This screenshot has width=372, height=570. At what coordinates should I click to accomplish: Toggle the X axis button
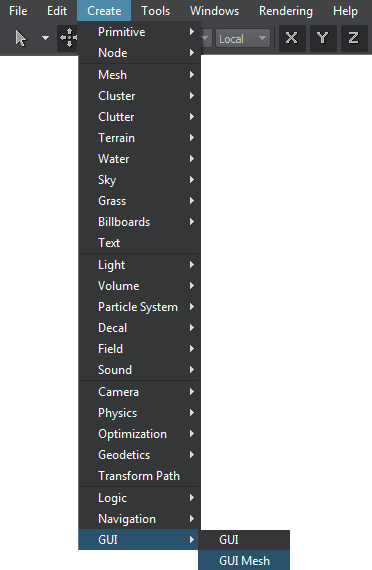click(292, 38)
